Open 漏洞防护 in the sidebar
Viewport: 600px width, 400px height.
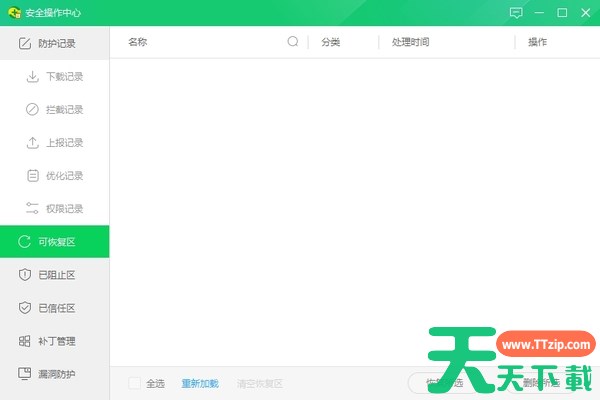coord(55,374)
